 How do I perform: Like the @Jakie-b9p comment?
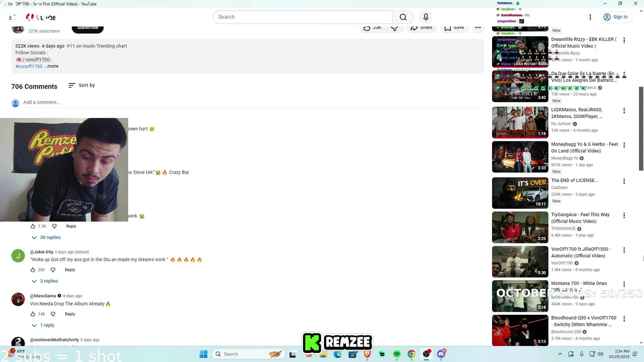pyautogui.click(x=33, y=270)
